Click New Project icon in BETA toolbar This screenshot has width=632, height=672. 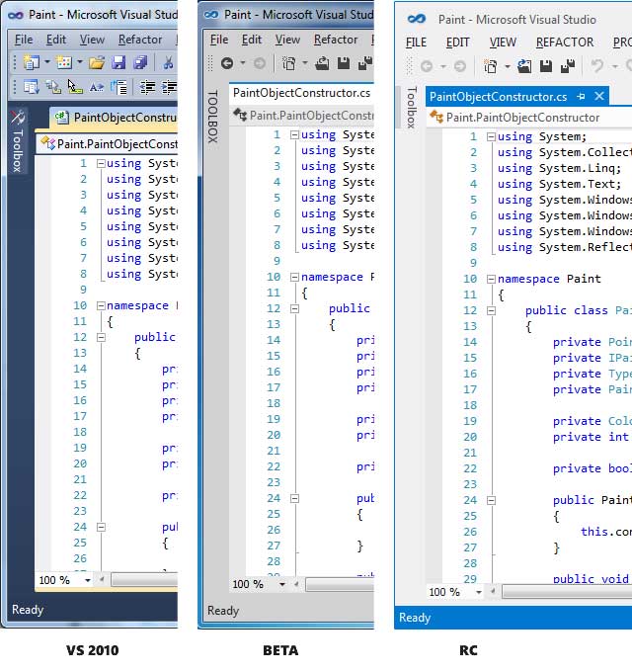point(289,64)
